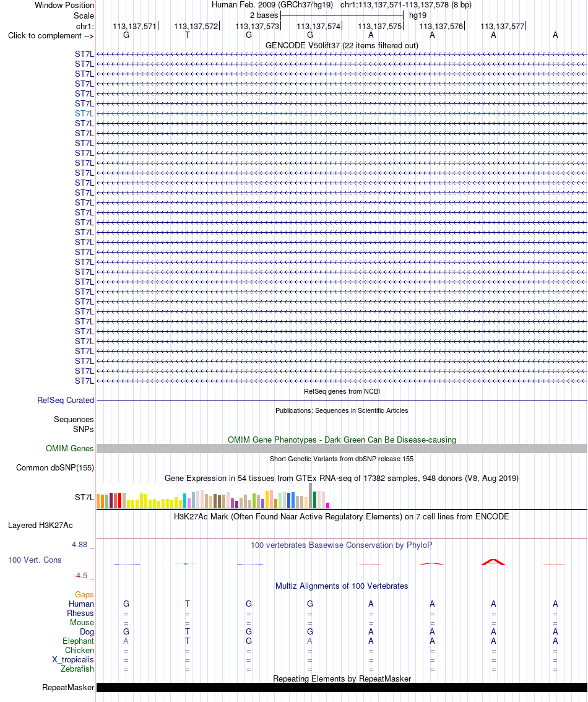Viewport: 588px width, 702px height.
Task: Open the H3K27Ac Mark track title
Action: point(342,517)
